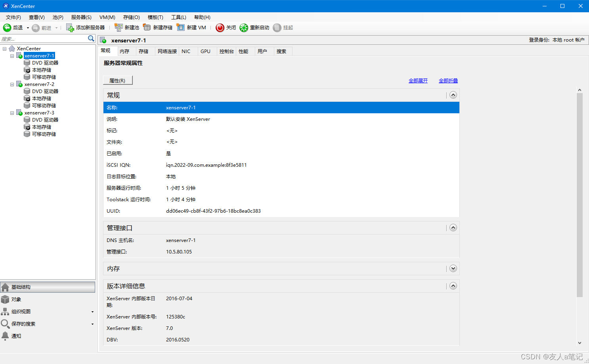This screenshot has height=364, width=589.
Task: Select the UUID value row in 常规
Action: pos(281,211)
